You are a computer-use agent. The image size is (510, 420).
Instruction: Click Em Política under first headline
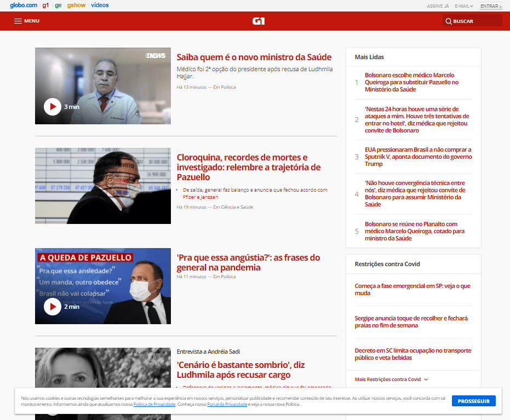tap(225, 87)
